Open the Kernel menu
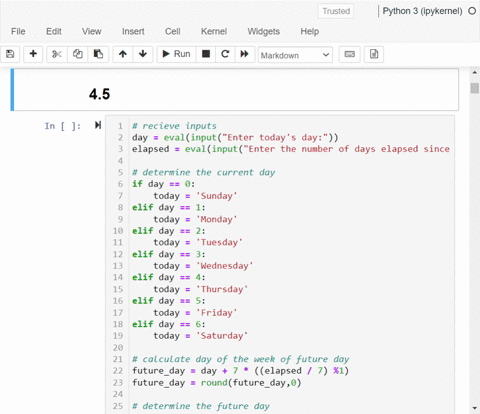The height and width of the screenshot is (414, 480). (x=214, y=31)
